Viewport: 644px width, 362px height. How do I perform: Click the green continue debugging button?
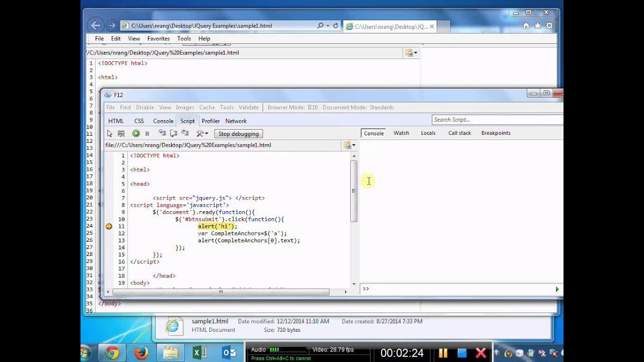coord(136,134)
